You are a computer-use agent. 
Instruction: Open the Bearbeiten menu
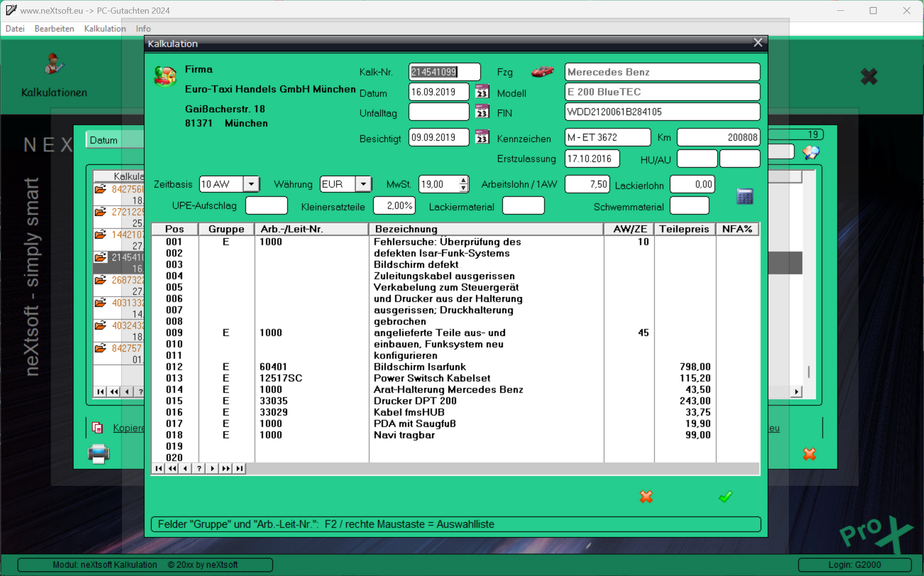tap(54, 28)
